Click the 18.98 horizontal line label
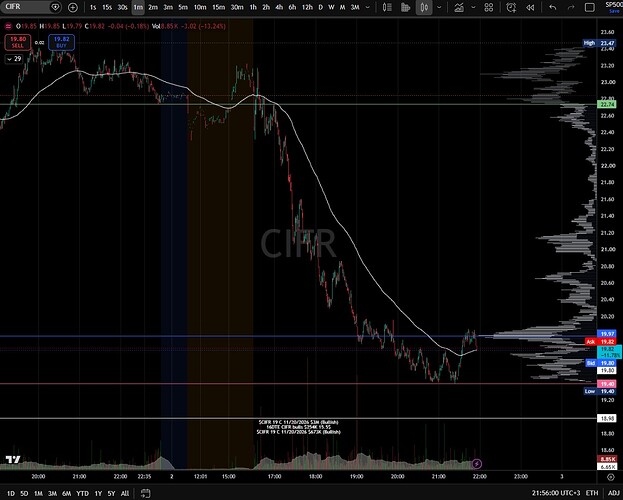Screen dimensions: 623x500 (x=607, y=418)
